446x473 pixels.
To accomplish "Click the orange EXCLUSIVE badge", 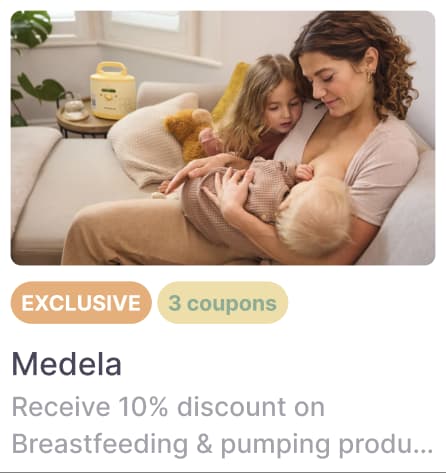I will 81,303.
